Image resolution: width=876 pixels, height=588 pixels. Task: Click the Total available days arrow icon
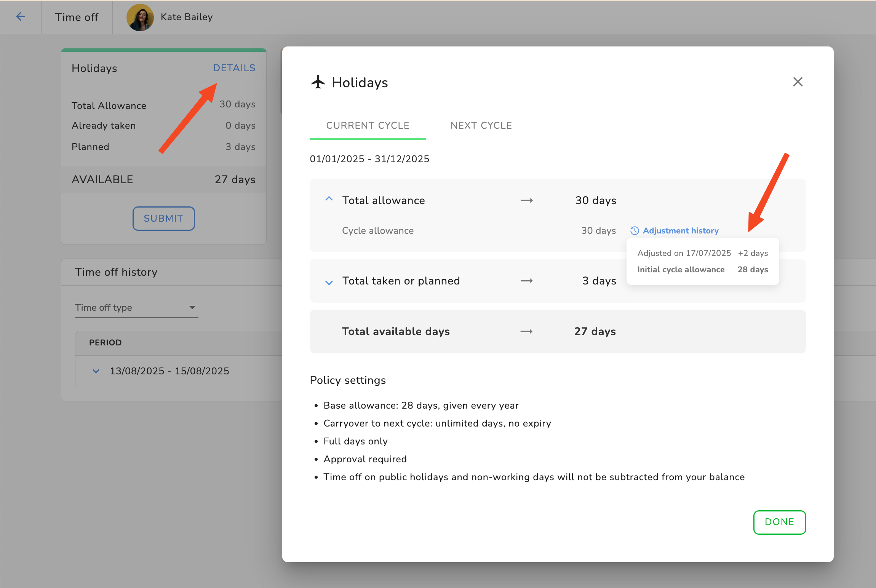tap(526, 331)
